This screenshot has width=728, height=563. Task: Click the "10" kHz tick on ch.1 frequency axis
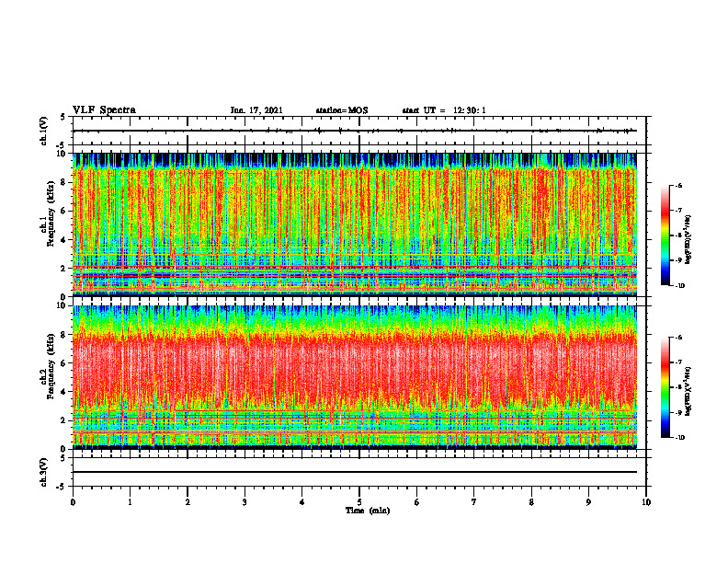pyautogui.click(x=63, y=154)
